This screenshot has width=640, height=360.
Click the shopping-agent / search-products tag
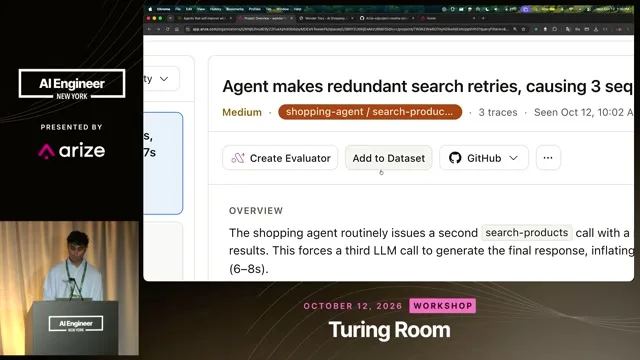click(370, 112)
